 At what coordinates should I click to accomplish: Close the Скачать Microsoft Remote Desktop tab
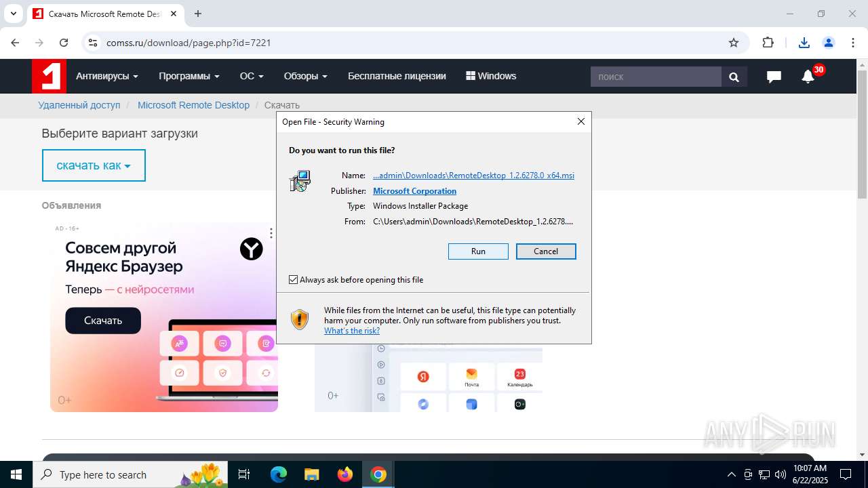(x=174, y=14)
